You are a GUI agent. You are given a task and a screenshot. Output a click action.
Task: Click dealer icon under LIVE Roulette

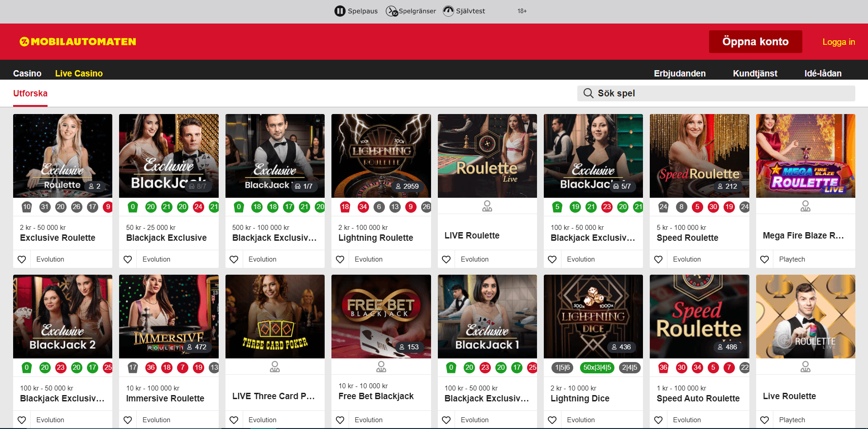coord(487,206)
